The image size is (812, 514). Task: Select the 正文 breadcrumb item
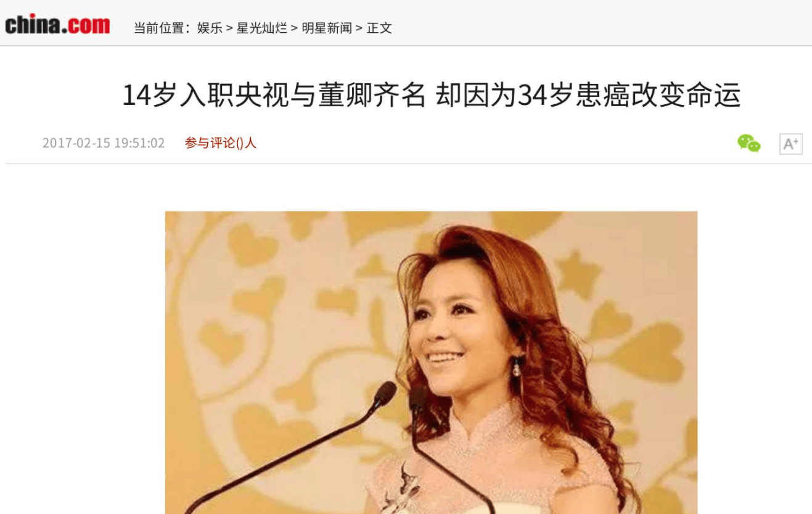click(x=379, y=28)
